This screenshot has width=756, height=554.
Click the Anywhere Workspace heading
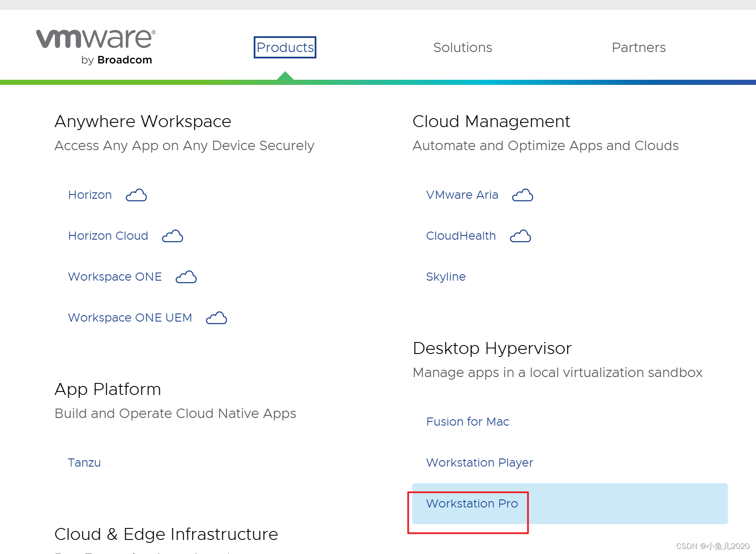pyautogui.click(x=143, y=122)
